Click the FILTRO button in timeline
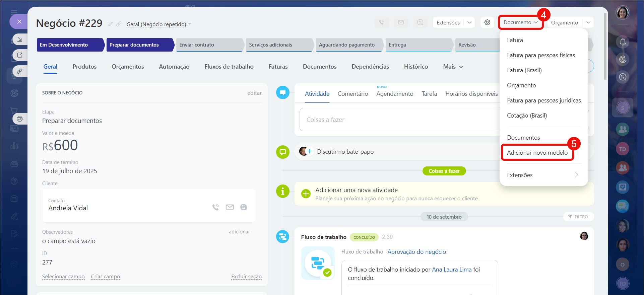The image size is (644, 295). [578, 217]
